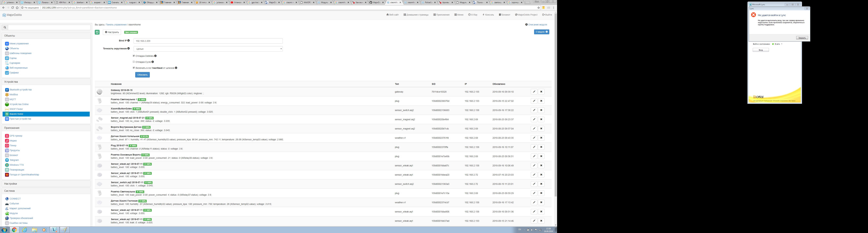Click edit pencil for Gateway 2018-09-15 row
868x233 pixels.
534,92
